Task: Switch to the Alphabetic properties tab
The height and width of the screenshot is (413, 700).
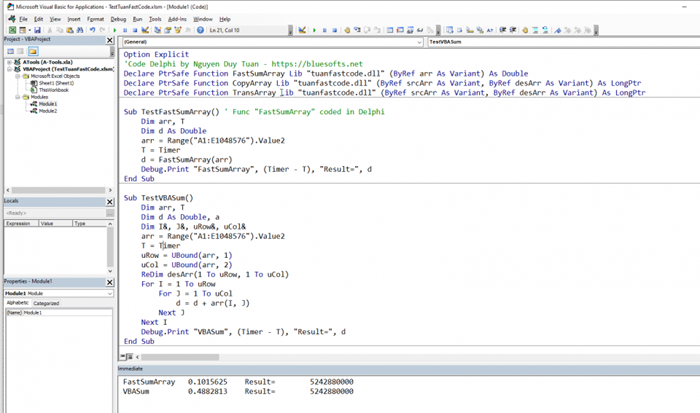Action: click(18, 301)
